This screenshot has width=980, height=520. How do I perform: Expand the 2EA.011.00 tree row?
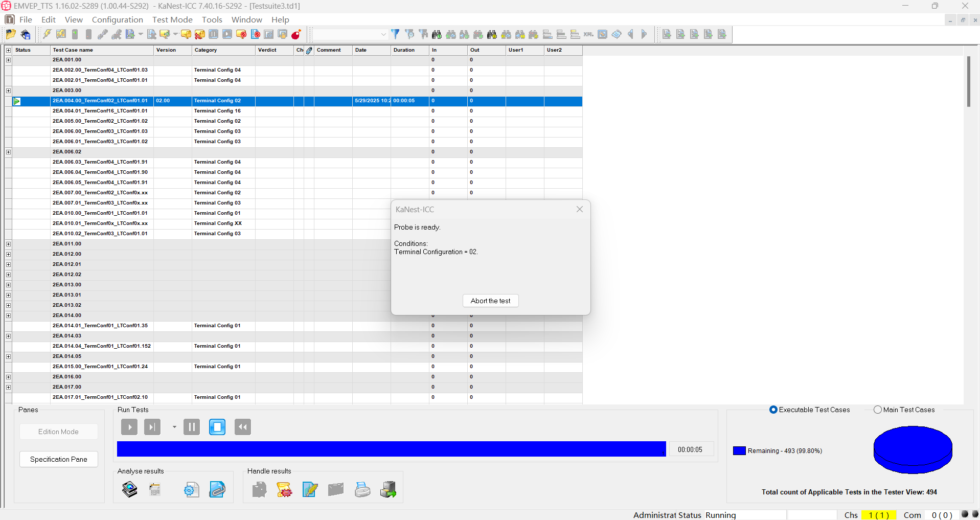click(x=8, y=244)
